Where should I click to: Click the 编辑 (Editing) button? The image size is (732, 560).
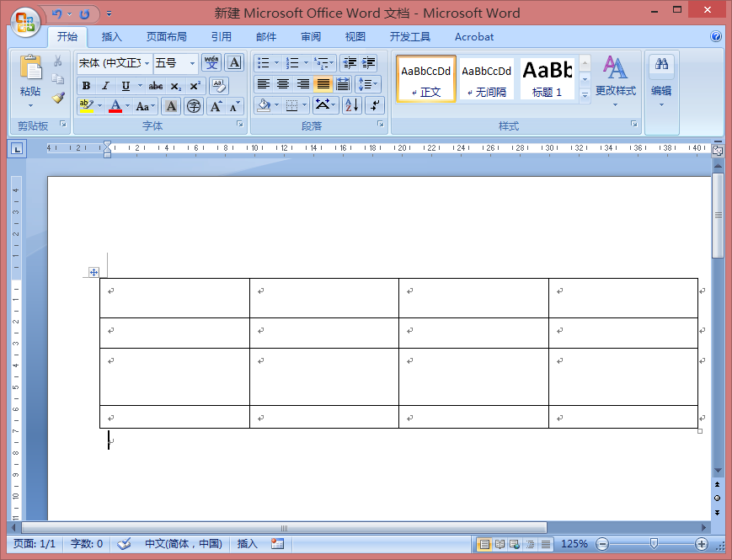pyautogui.click(x=661, y=80)
